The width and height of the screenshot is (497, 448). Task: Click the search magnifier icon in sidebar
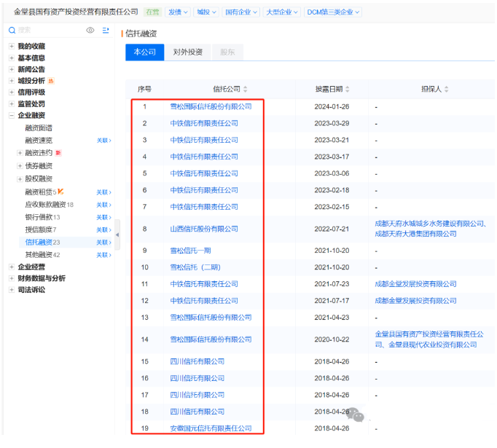[x=12, y=31]
